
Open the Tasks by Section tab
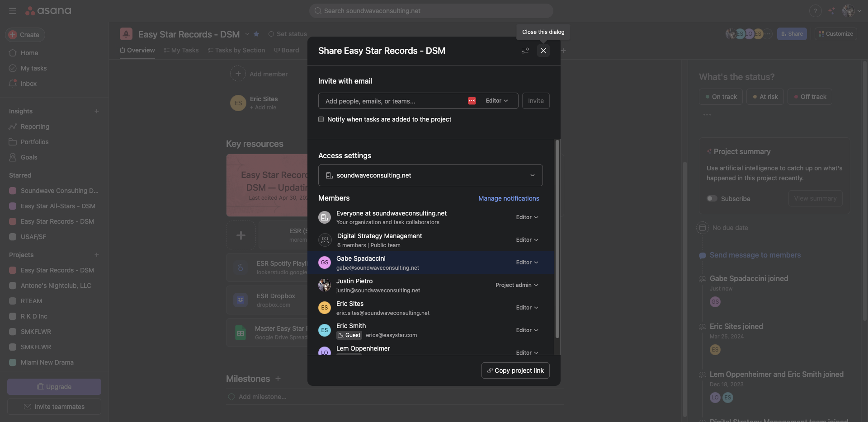(x=236, y=50)
